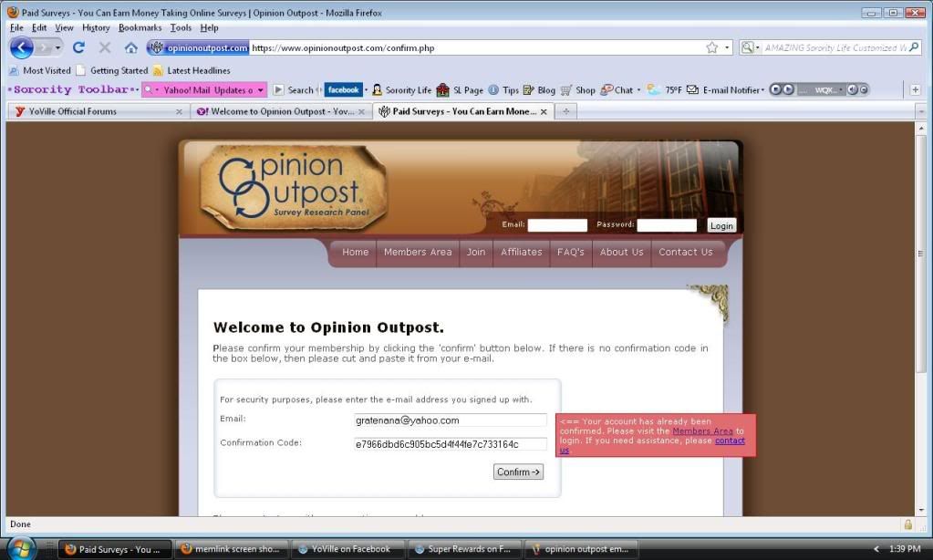Open E-mail Notifier dropdown arrow

(x=762, y=90)
